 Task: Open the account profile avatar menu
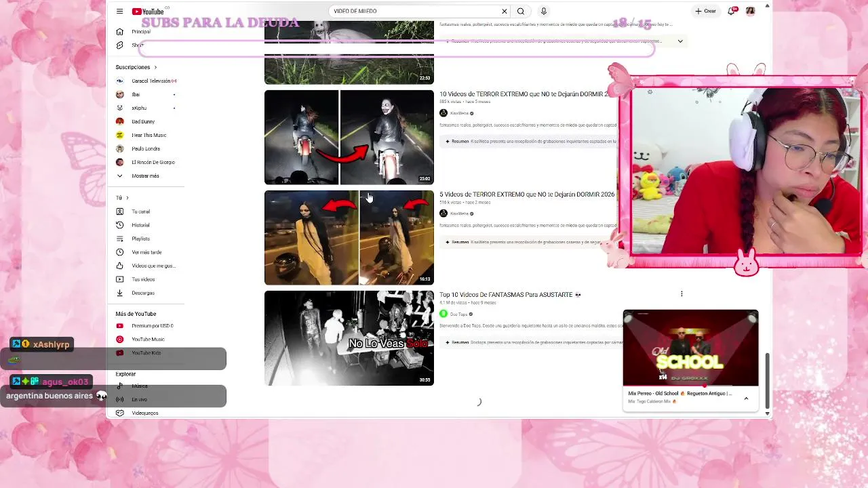[750, 12]
